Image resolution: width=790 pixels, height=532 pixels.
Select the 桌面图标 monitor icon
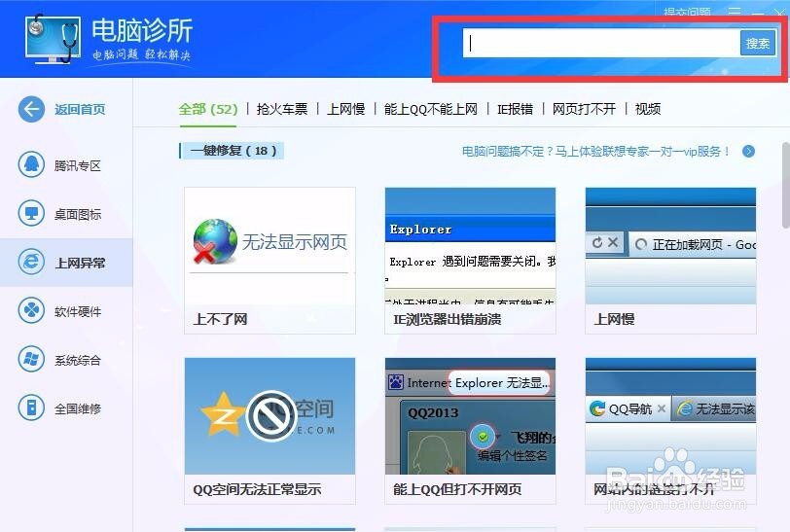pyautogui.click(x=31, y=214)
